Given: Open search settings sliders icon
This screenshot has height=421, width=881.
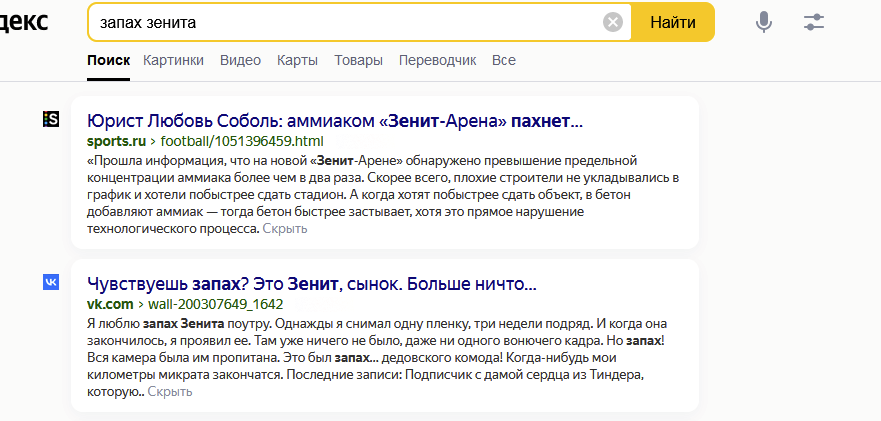Looking at the screenshot, I should (814, 22).
